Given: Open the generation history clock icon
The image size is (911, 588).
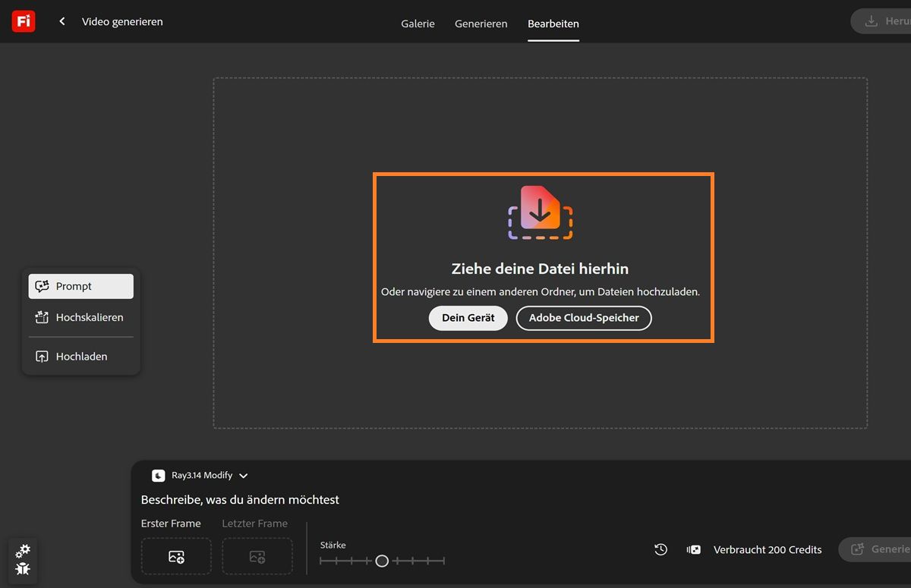Looking at the screenshot, I should 661,549.
